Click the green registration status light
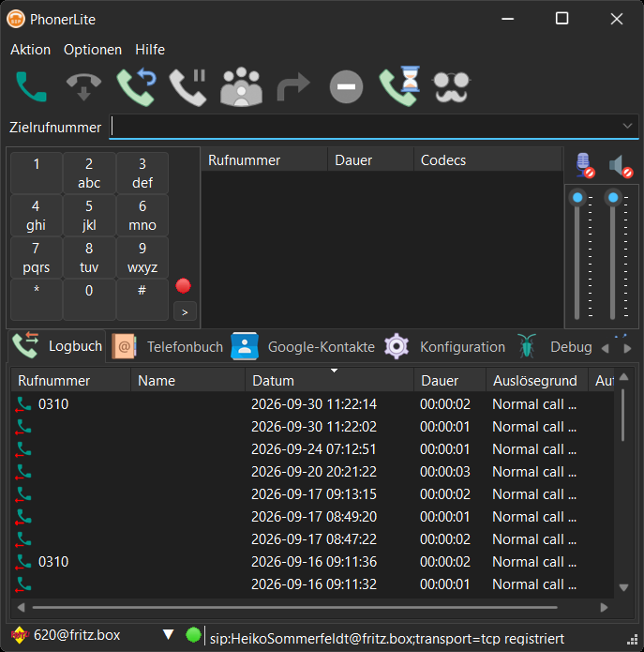The width and height of the screenshot is (644, 652). [193, 634]
